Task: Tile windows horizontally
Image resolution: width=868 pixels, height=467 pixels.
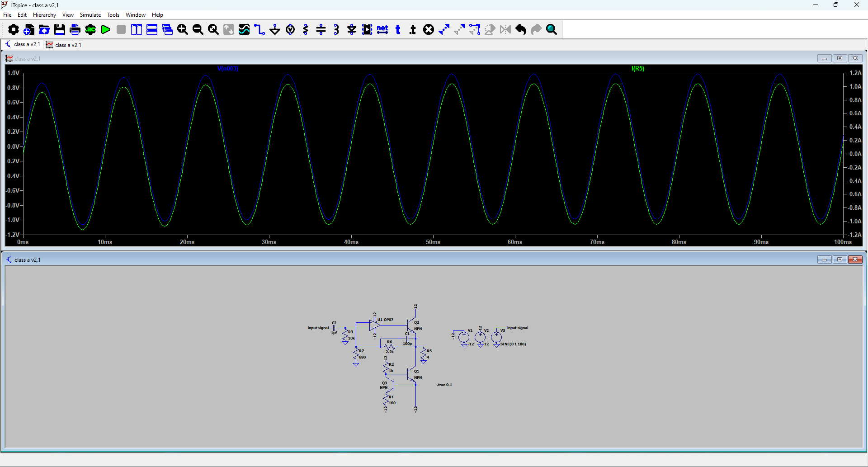Action: 152,30
